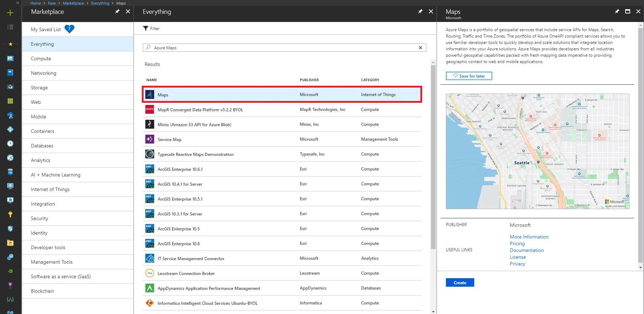Open AI + Machine Learning category

78,175
